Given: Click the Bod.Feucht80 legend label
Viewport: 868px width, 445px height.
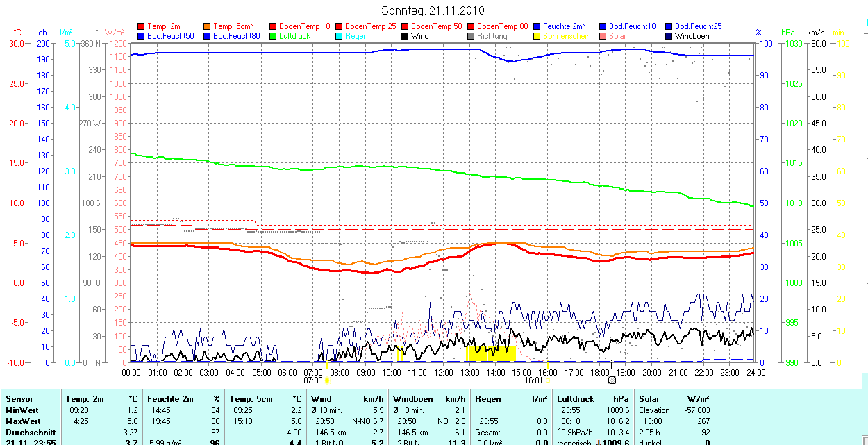Looking at the screenshot, I should [237, 36].
